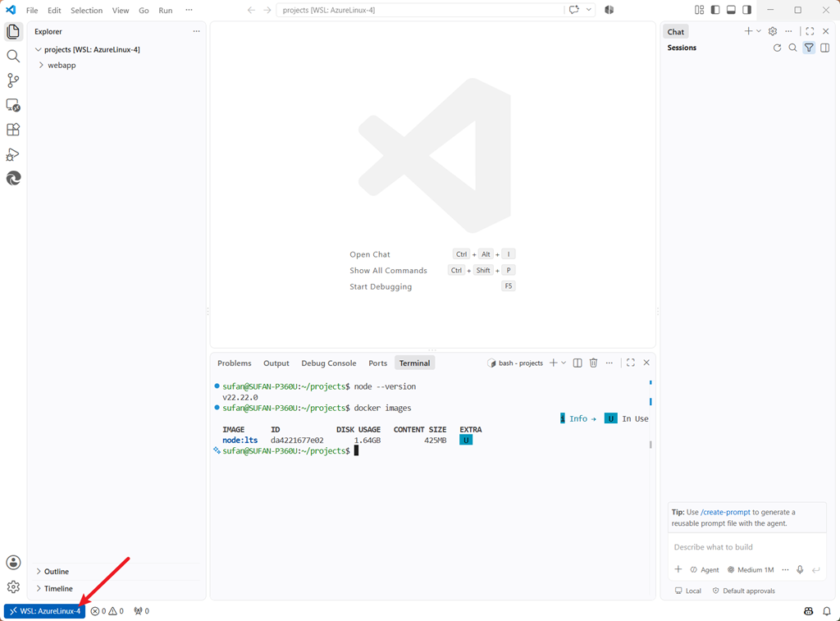Click the /create-prompt link
840x621 pixels.
(725, 512)
